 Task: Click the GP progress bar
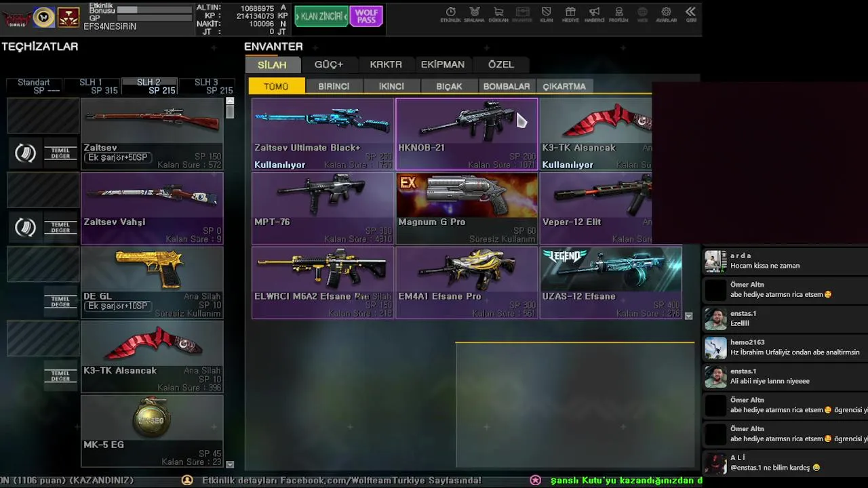tap(155, 18)
